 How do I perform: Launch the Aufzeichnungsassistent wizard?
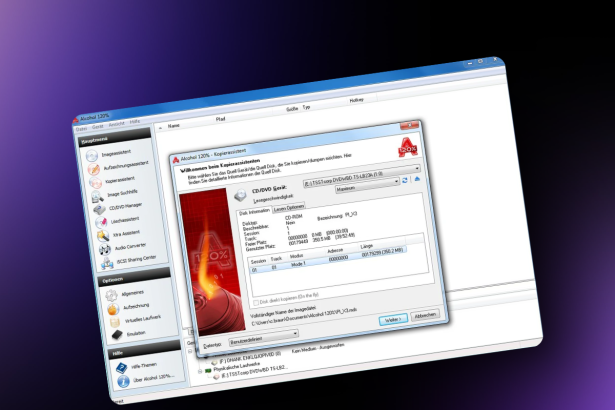click(126, 166)
